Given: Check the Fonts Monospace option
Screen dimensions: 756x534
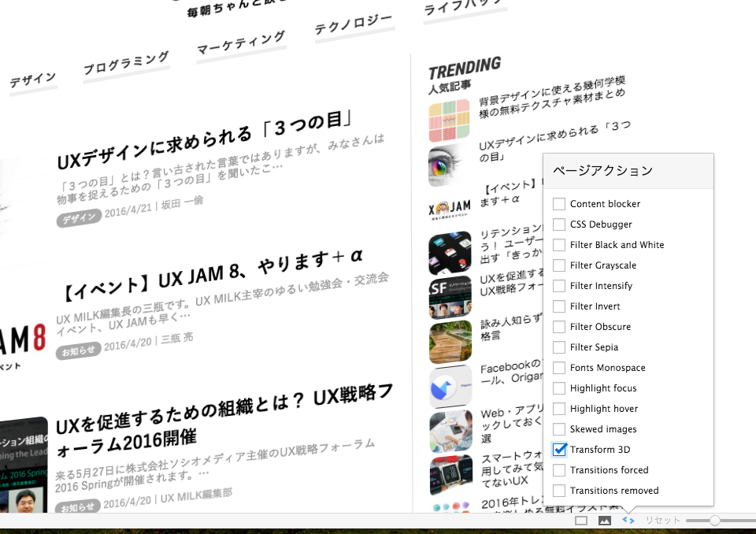Looking at the screenshot, I should point(559,368).
